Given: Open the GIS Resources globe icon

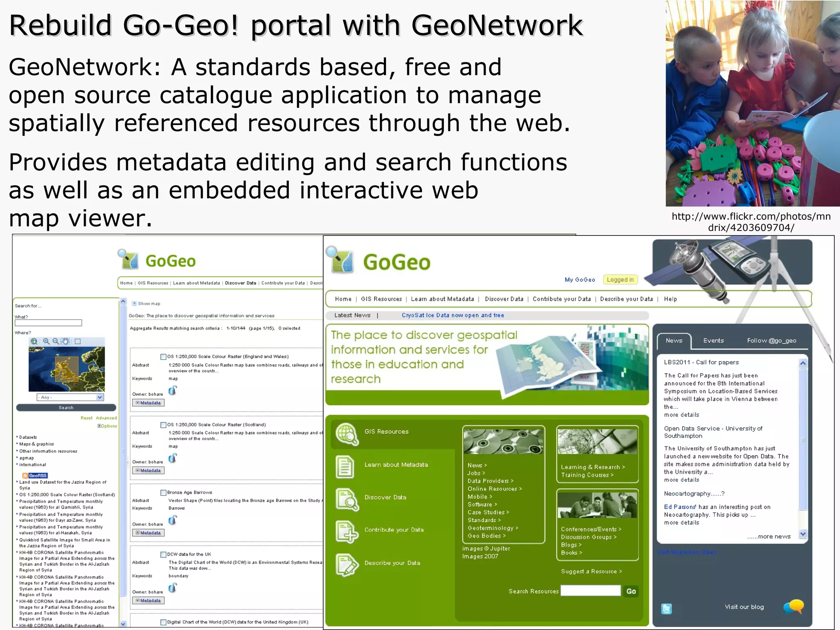Looking at the screenshot, I should [347, 434].
